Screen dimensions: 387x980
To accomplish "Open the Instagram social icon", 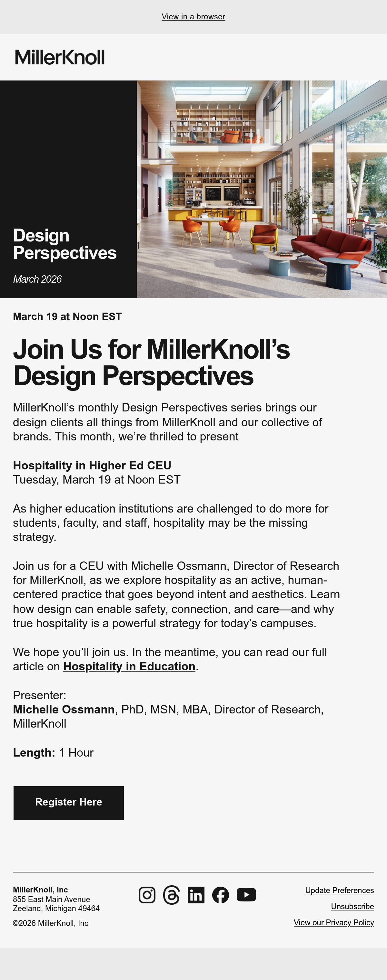I will 147,895.
